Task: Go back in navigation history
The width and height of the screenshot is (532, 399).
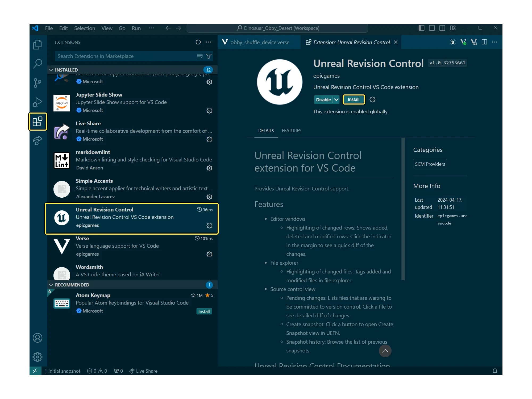Action: pyautogui.click(x=168, y=28)
